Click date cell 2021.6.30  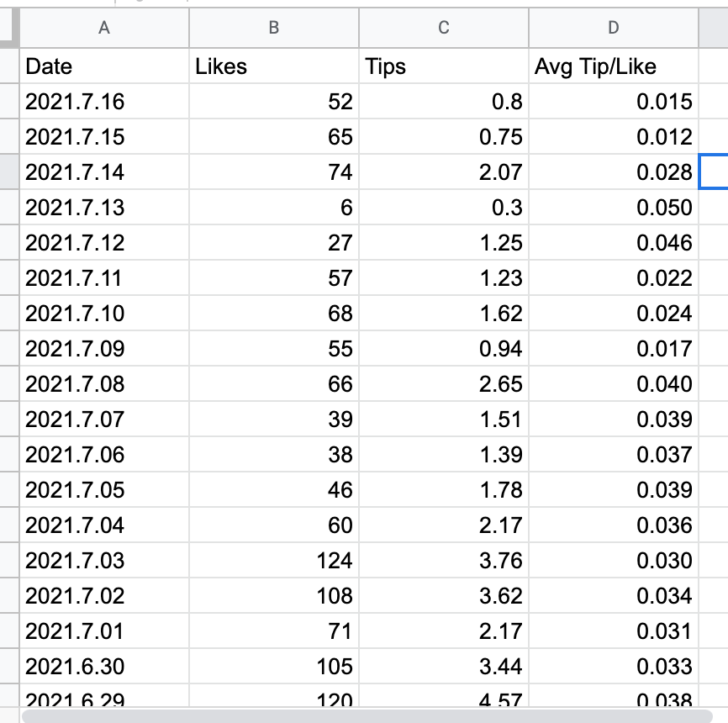(104, 666)
